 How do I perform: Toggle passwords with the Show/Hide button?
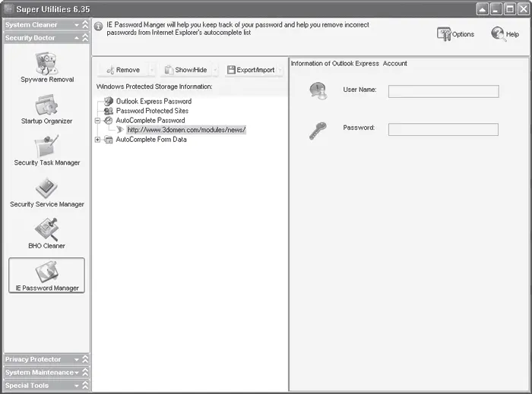[188, 70]
